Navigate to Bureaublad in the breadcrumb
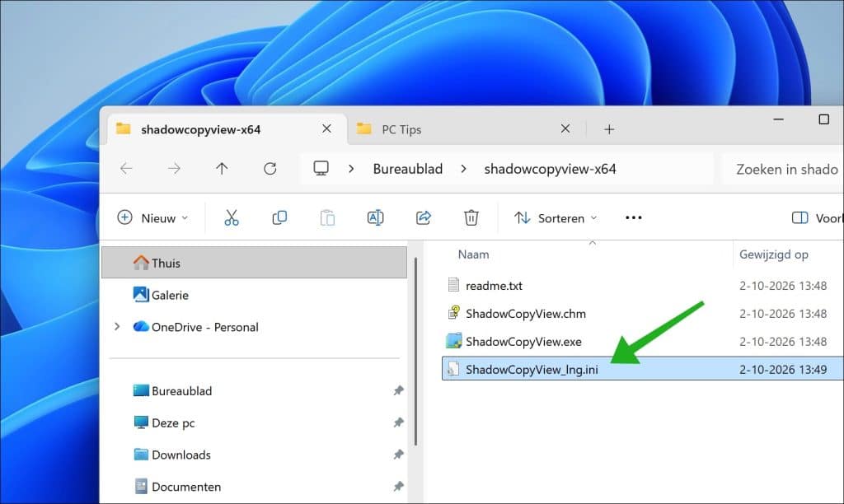This screenshot has width=844, height=504. point(407,169)
